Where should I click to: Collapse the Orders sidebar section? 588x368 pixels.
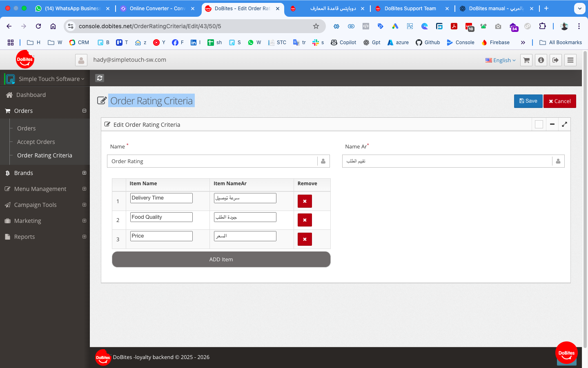[84, 111]
